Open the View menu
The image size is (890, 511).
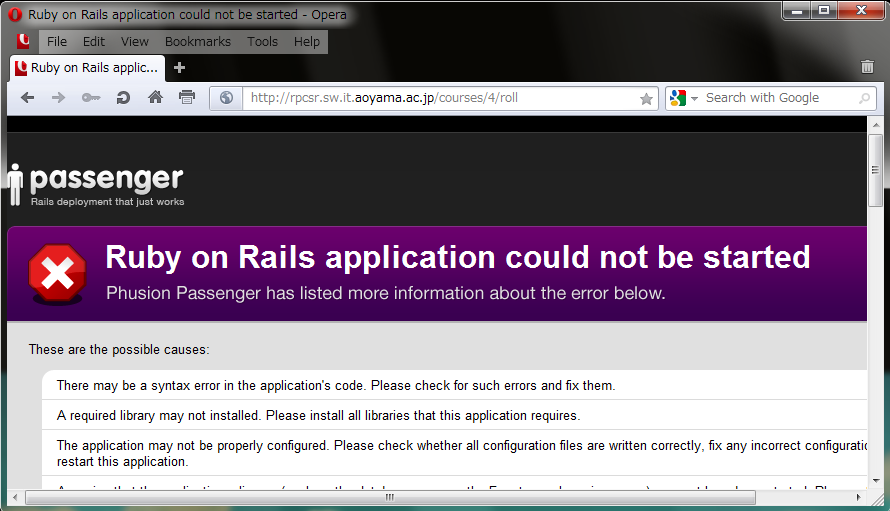point(135,41)
